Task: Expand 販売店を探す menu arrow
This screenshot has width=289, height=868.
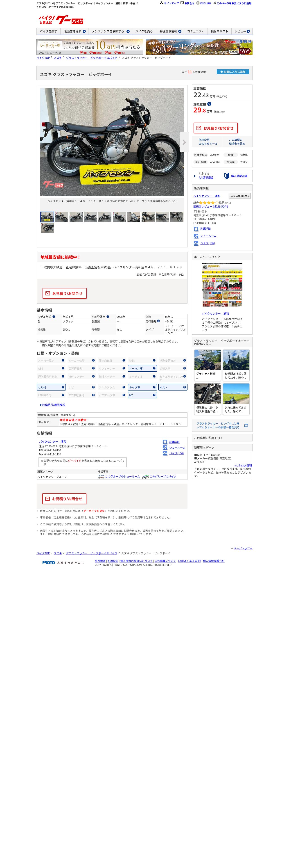Action: pos(84,31)
